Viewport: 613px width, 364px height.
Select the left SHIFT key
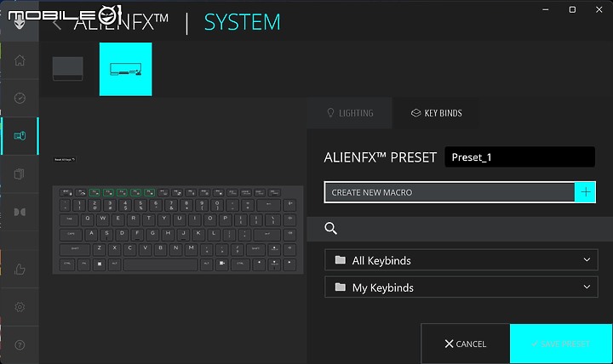[75, 249]
